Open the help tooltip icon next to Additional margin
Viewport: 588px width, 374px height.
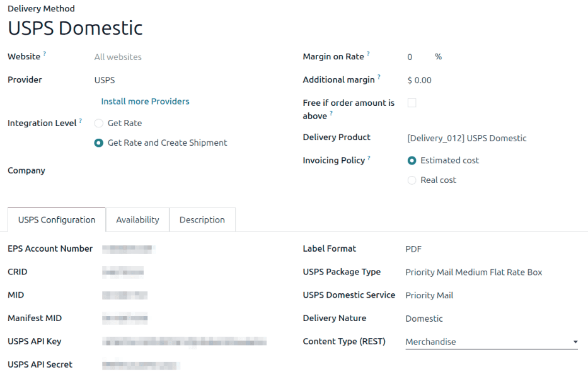379,77
